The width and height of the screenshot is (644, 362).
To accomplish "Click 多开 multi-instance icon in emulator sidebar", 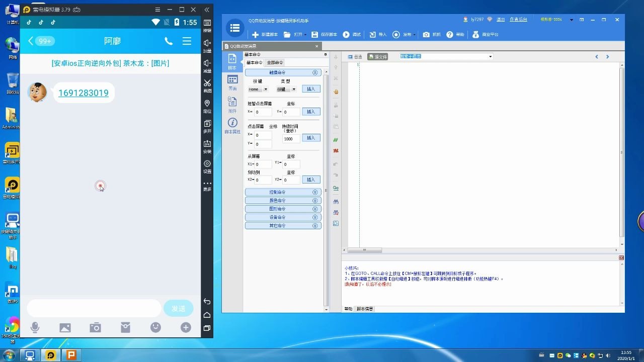I will pyautogui.click(x=207, y=126).
